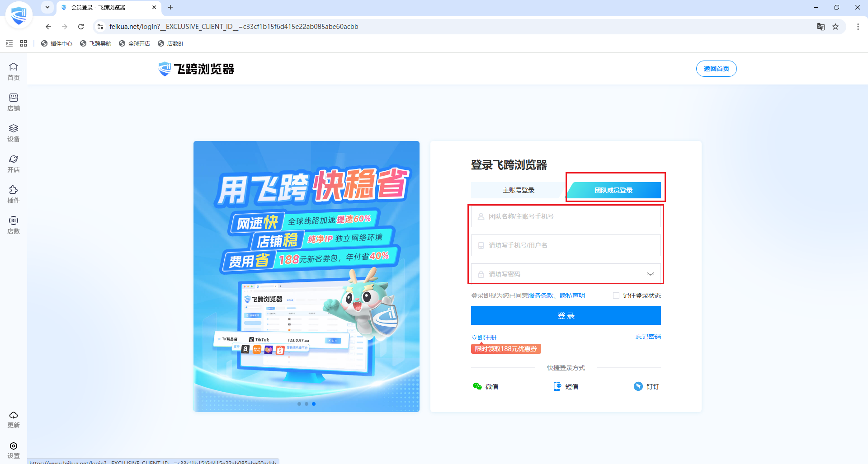Select the third banner carousel dot
868x464 pixels.
[314, 404]
